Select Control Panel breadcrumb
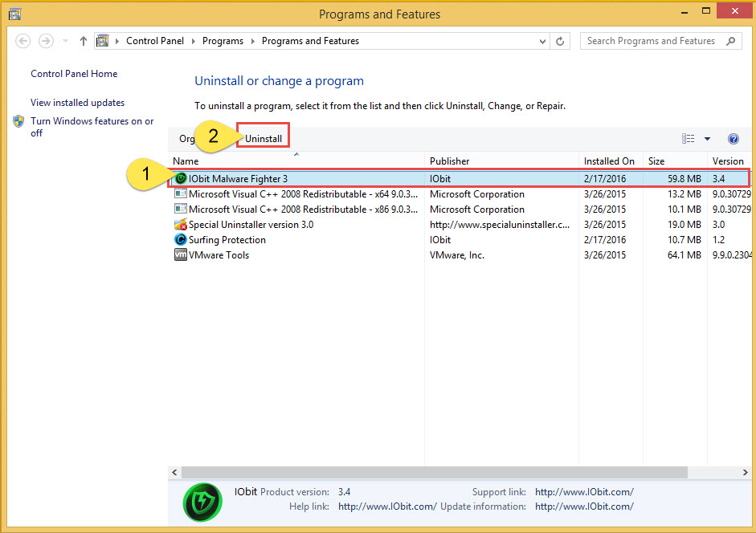This screenshot has height=533, width=756. click(155, 41)
